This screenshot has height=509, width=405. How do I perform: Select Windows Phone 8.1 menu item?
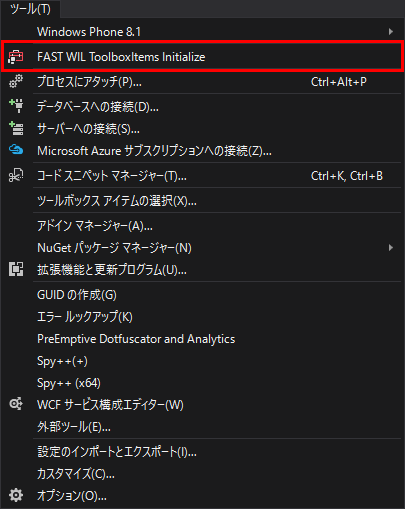(x=202, y=32)
